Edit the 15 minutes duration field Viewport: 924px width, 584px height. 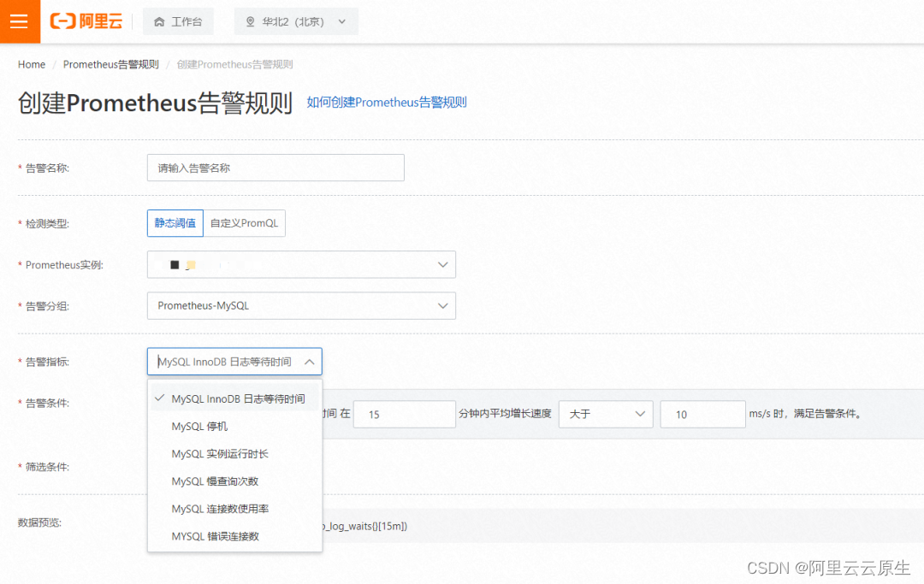(404, 415)
